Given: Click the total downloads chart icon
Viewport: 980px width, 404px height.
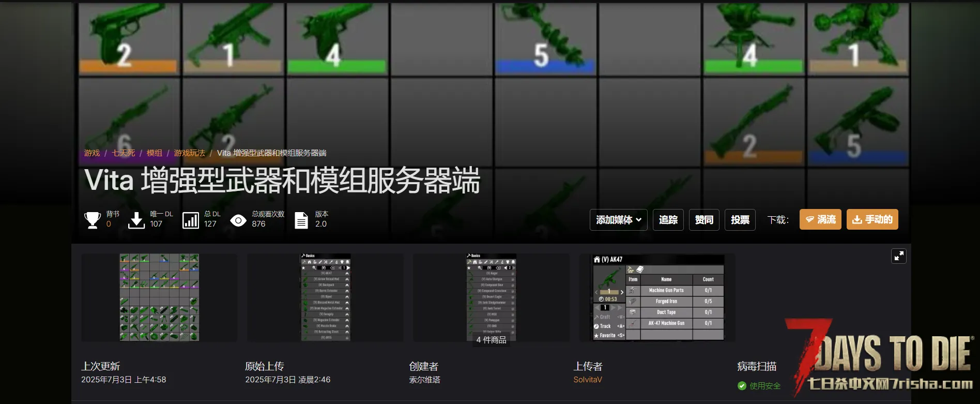Looking at the screenshot, I should coord(191,220).
